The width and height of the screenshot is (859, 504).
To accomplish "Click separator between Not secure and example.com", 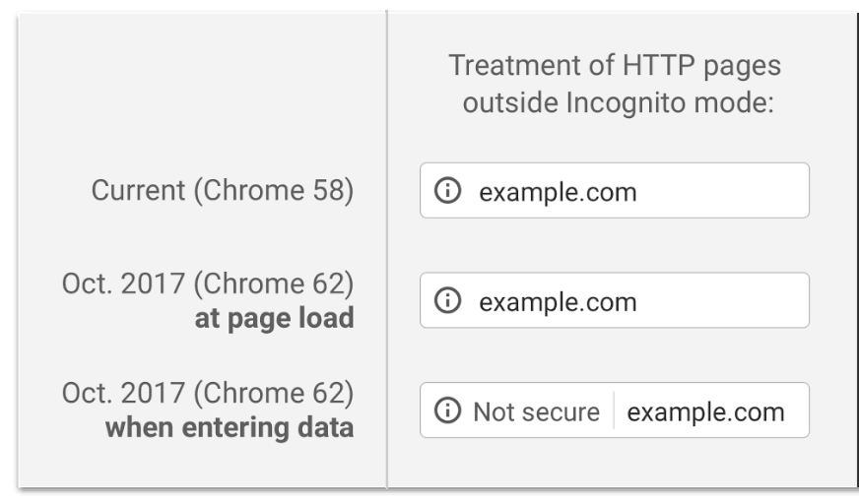I will [x=614, y=410].
